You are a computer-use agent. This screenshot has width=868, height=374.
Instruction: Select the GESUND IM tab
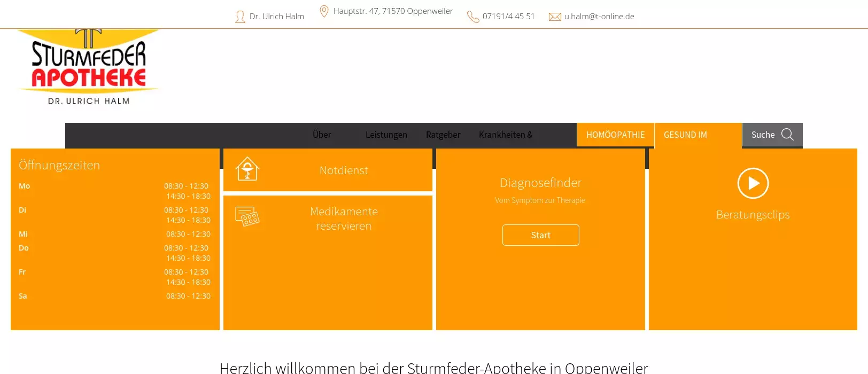(x=685, y=135)
